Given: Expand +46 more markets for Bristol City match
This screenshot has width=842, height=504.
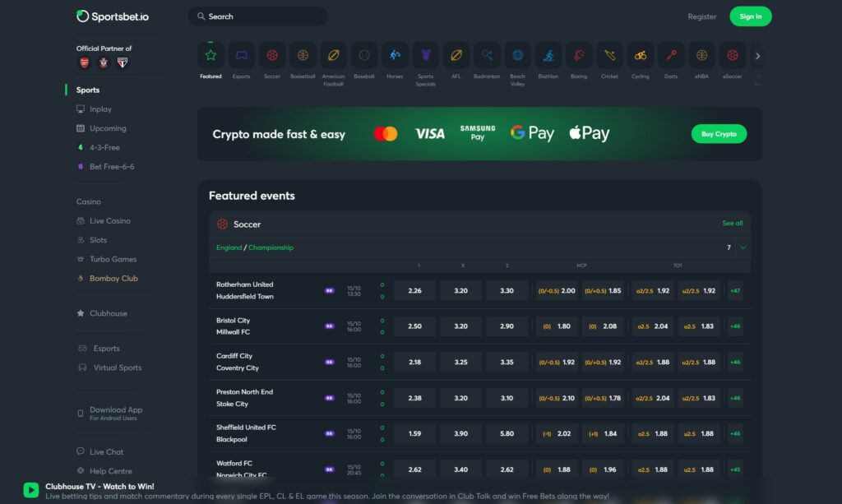Looking at the screenshot, I should (x=735, y=326).
